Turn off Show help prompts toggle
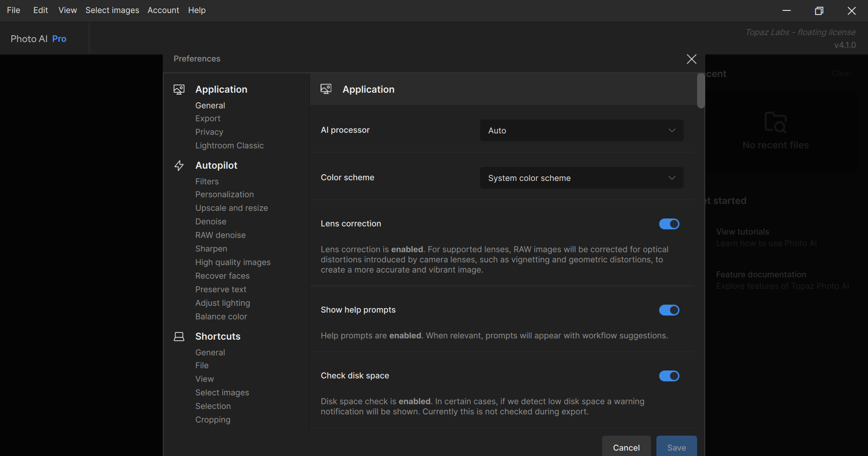The height and width of the screenshot is (456, 868). (669, 310)
